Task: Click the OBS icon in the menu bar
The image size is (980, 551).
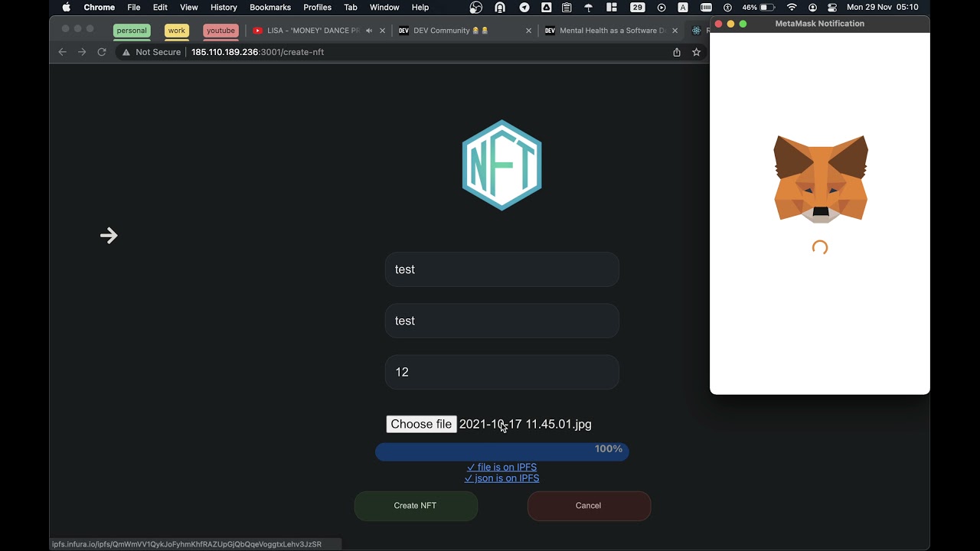Action: click(x=476, y=8)
